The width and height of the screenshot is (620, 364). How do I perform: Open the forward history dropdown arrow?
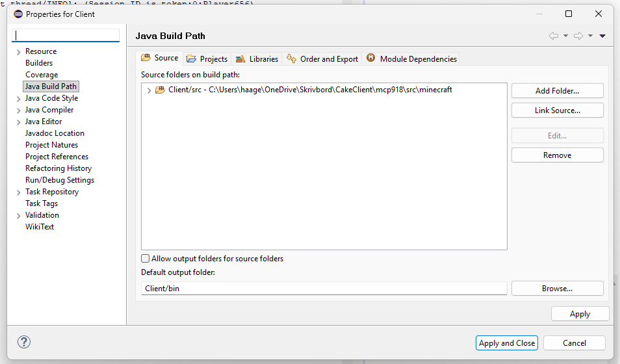[x=590, y=36]
